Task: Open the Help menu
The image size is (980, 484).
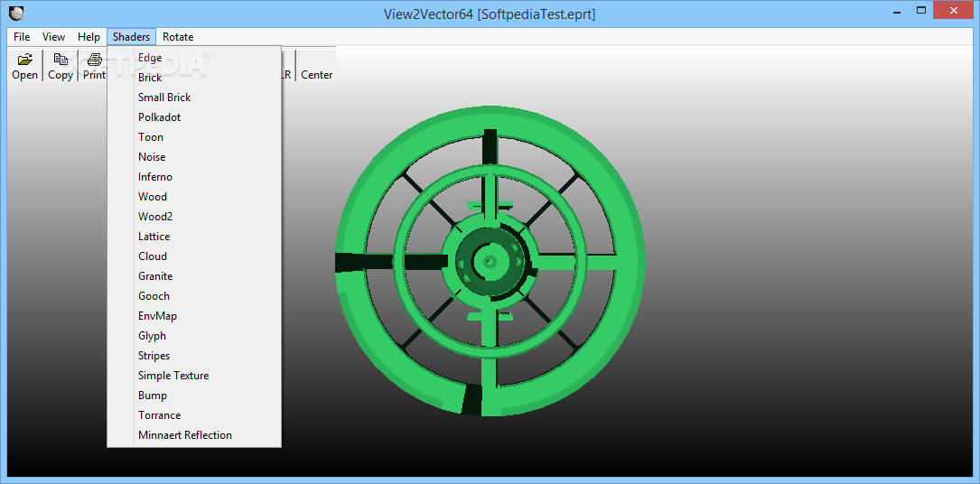Action: 89,37
